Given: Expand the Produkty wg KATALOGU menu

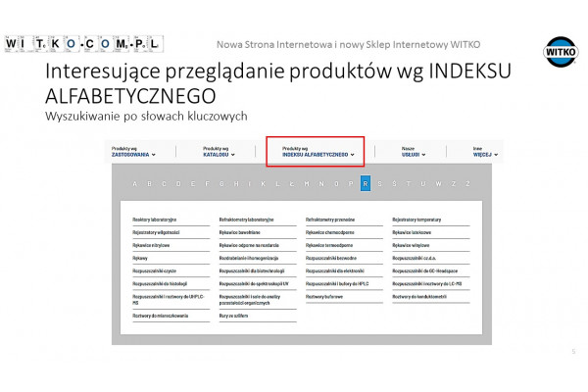Looking at the screenshot, I should click(x=219, y=152).
